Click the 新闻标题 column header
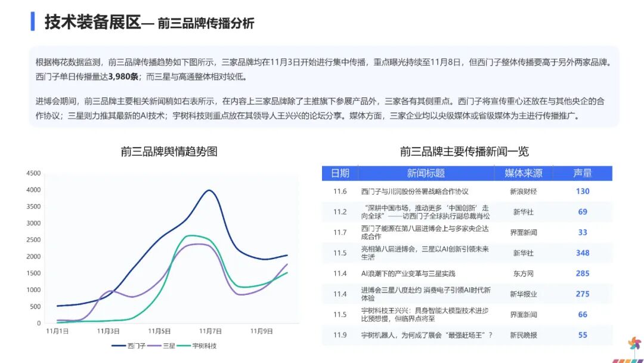This screenshot has height=363, width=644. coord(426,173)
